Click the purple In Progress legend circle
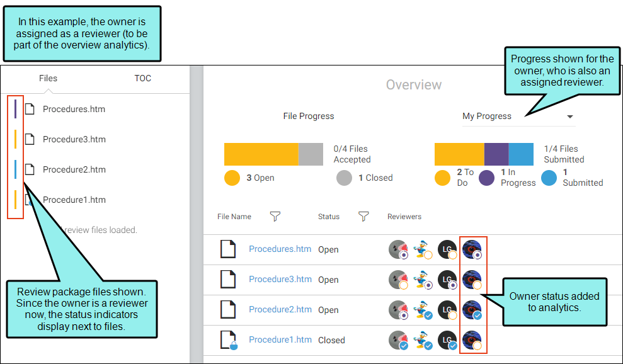This screenshot has height=364, width=623. tap(486, 178)
